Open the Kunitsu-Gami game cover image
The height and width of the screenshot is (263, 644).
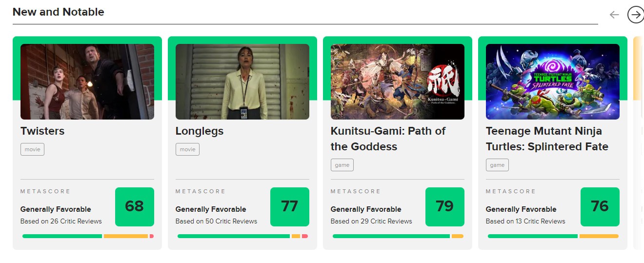(x=398, y=81)
